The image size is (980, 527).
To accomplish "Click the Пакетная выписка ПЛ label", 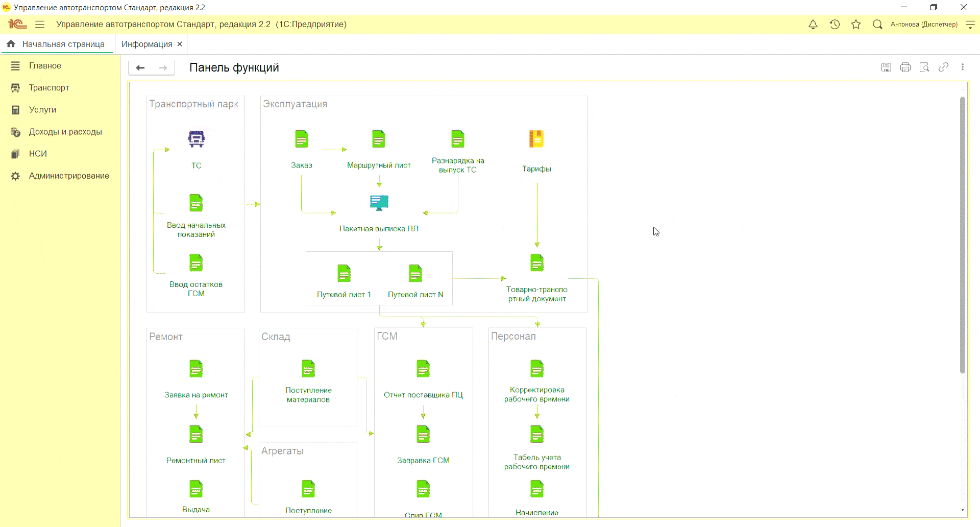I will click(379, 229).
